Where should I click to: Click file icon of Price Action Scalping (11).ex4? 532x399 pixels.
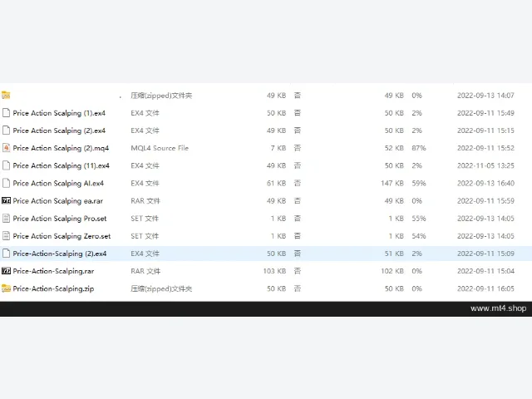click(6, 165)
